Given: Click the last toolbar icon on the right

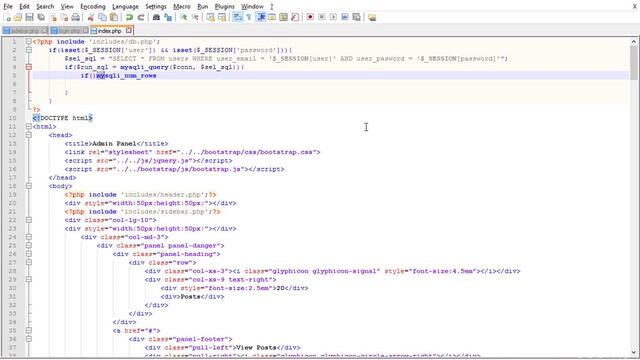Looking at the screenshot, I should click(x=372, y=17).
